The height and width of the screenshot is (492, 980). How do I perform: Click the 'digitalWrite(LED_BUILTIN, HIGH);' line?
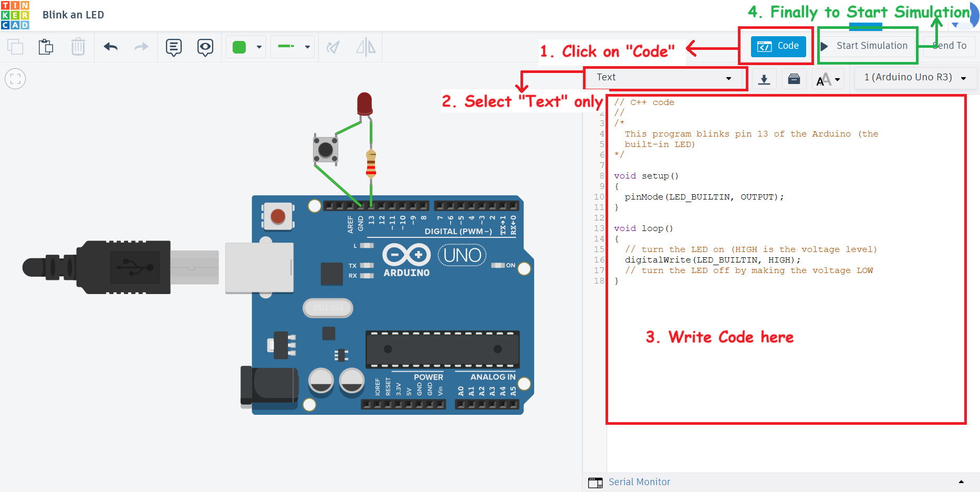pos(712,260)
